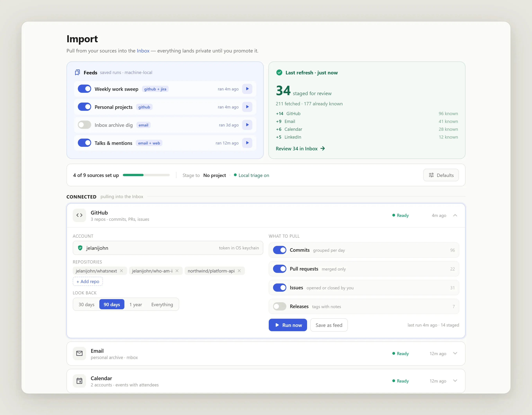Viewport: 532px width, 415px height.
Task: Click the 'last run 4m ago · 14 staged' text
Action: 433,325
